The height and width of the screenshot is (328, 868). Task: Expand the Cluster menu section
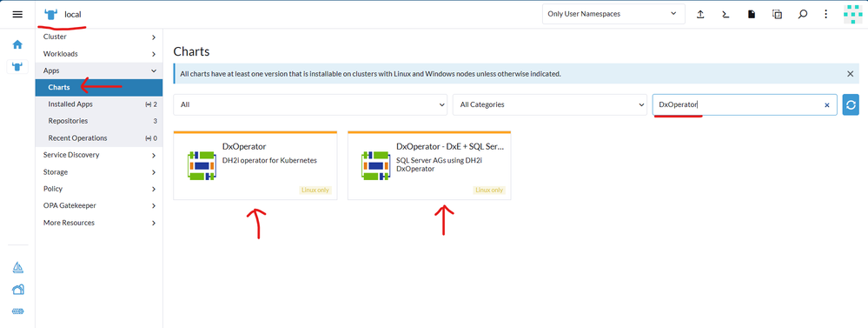99,37
